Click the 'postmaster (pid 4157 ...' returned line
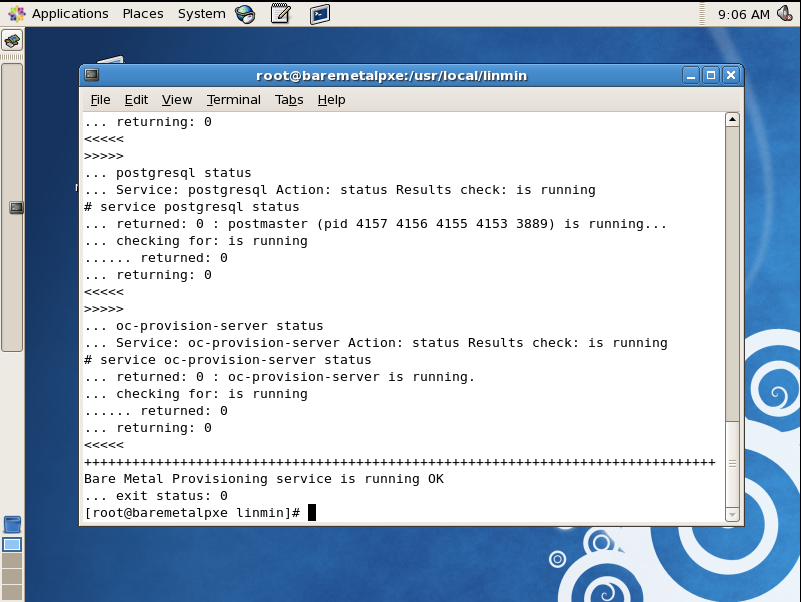 [375, 224]
